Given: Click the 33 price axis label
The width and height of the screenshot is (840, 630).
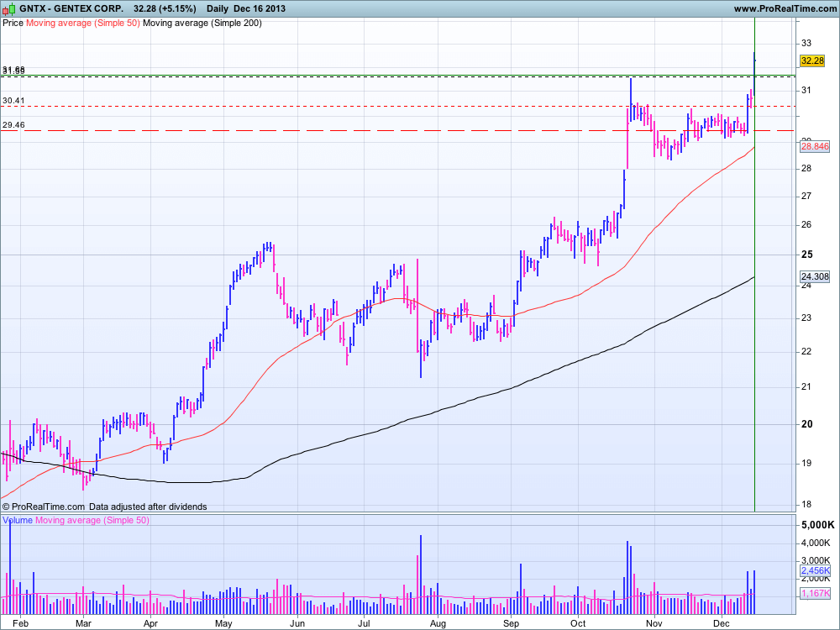Looking at the screenshot, I should tap(806, 43).
